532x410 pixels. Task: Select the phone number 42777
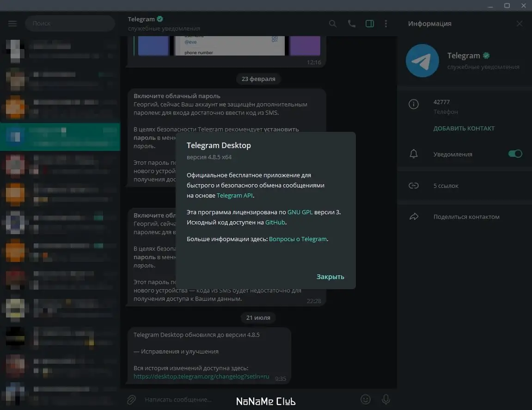click(x=441, y=102)
